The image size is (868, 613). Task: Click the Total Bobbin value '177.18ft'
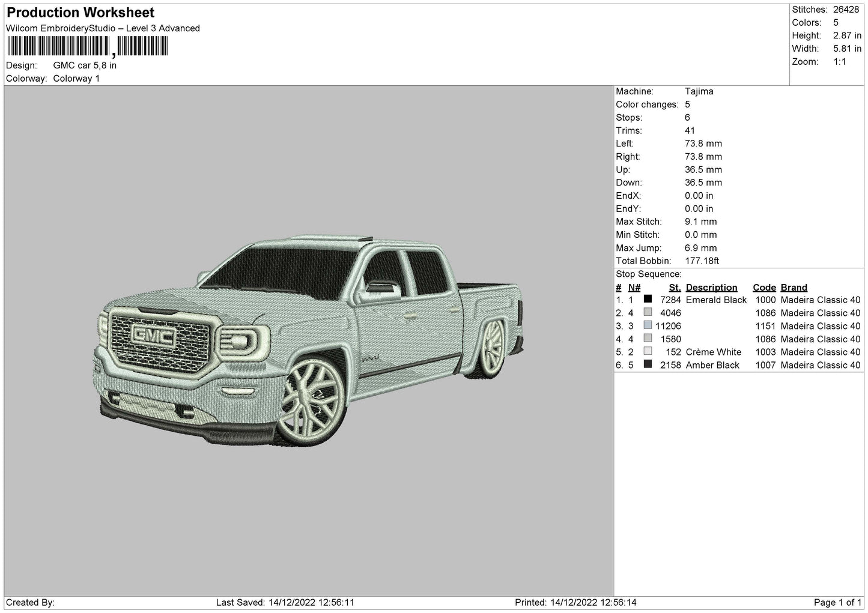(702, 261)
